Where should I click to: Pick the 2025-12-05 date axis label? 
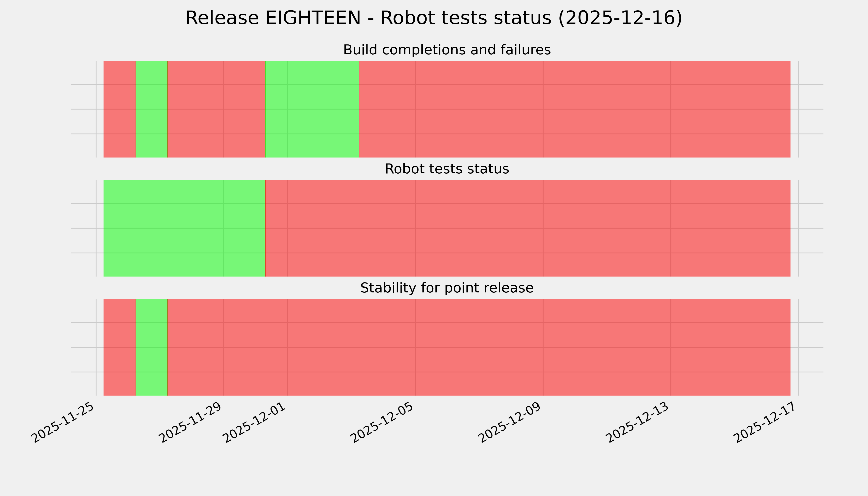tap(383, 422)
